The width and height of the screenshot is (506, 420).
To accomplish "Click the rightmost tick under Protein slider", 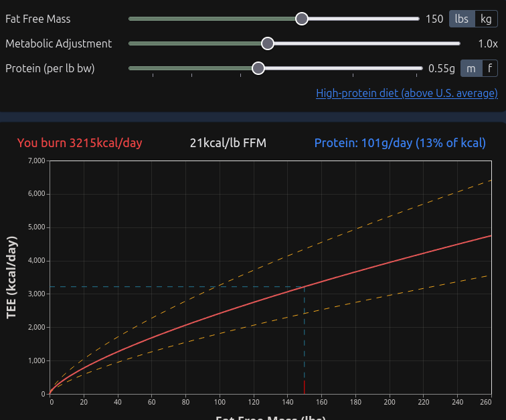I will click(x=416, y=75).
